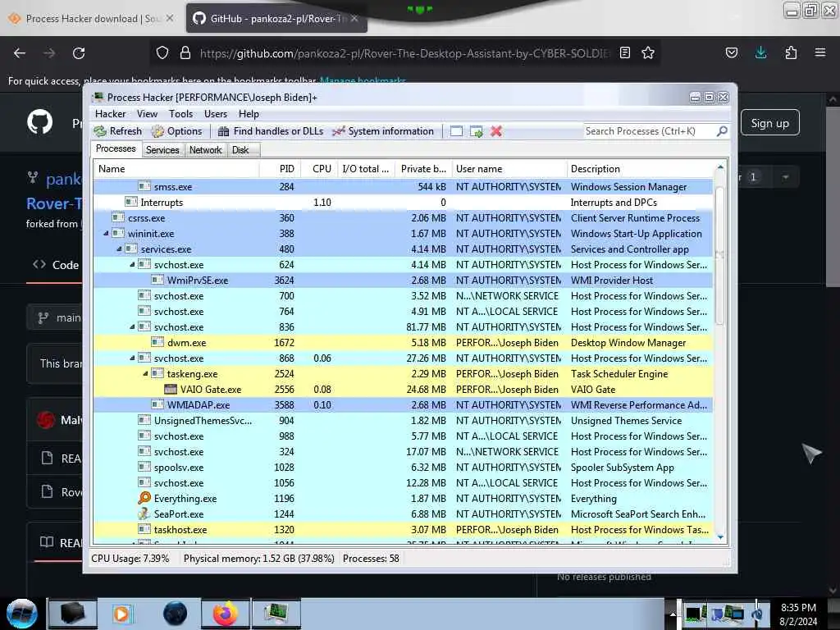Sort by the PID column header
The width and height of the screenshot is (840, 630).
(x=281, y=169)
